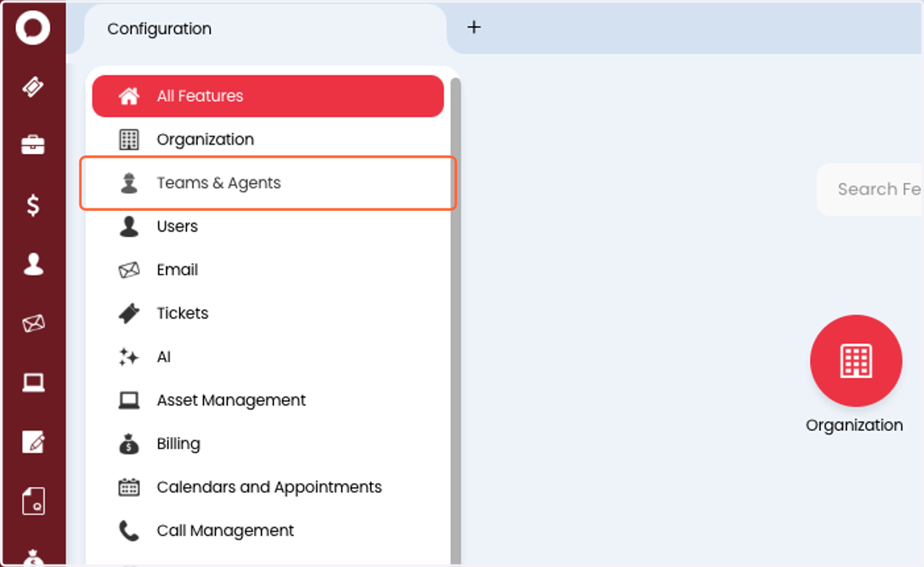Open the laptop icon in dark sidebar
Image resolution: width=924 pixels, height=567 pixels.
pos(33,382)
